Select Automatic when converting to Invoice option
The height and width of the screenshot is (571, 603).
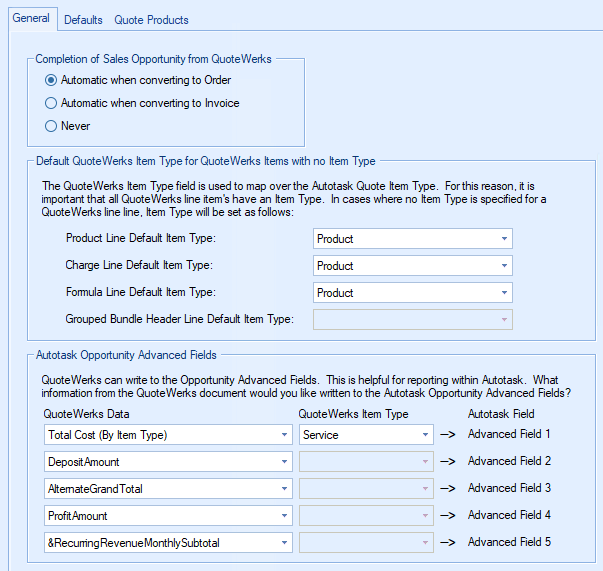pyautogui.click(x=52, y=103)
